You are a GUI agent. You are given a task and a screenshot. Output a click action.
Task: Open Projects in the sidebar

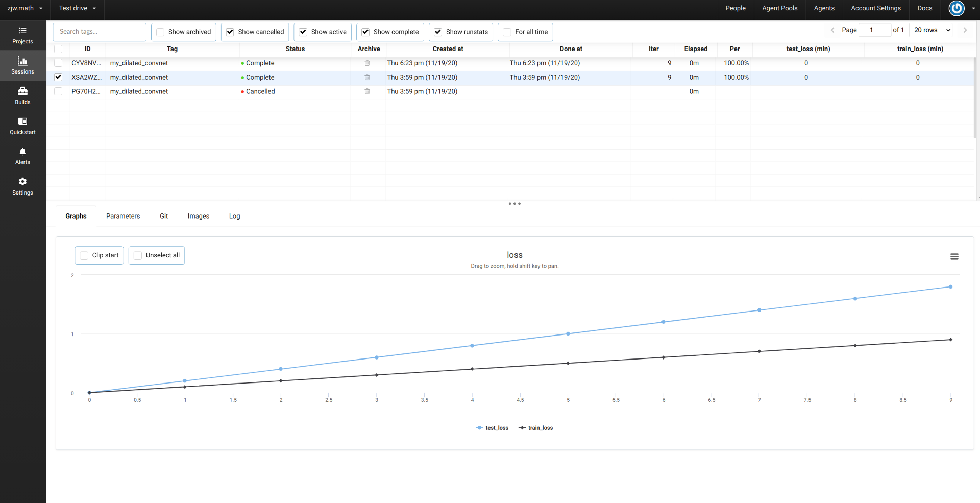click(x=22, y=35)
